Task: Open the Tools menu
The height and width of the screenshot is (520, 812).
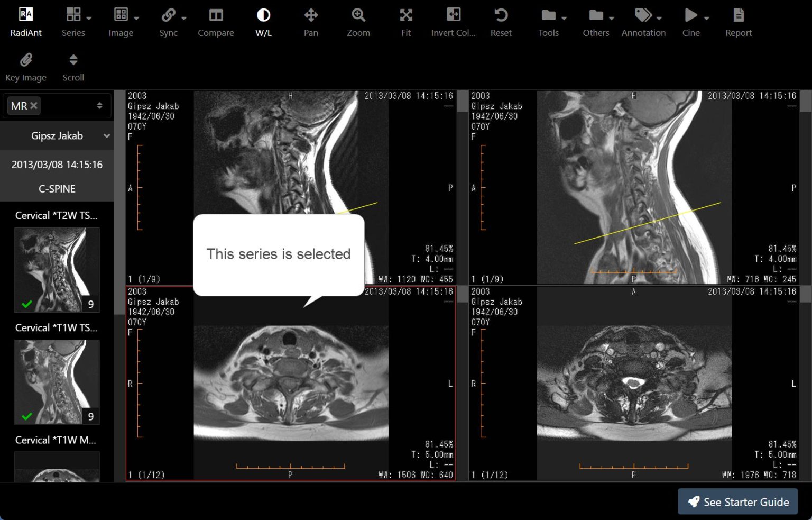Action: point(548,21)
